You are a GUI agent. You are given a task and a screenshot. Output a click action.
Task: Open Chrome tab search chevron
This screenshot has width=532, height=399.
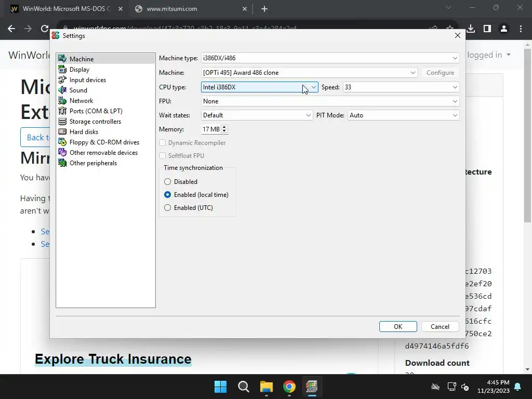[x=448, y=7]
